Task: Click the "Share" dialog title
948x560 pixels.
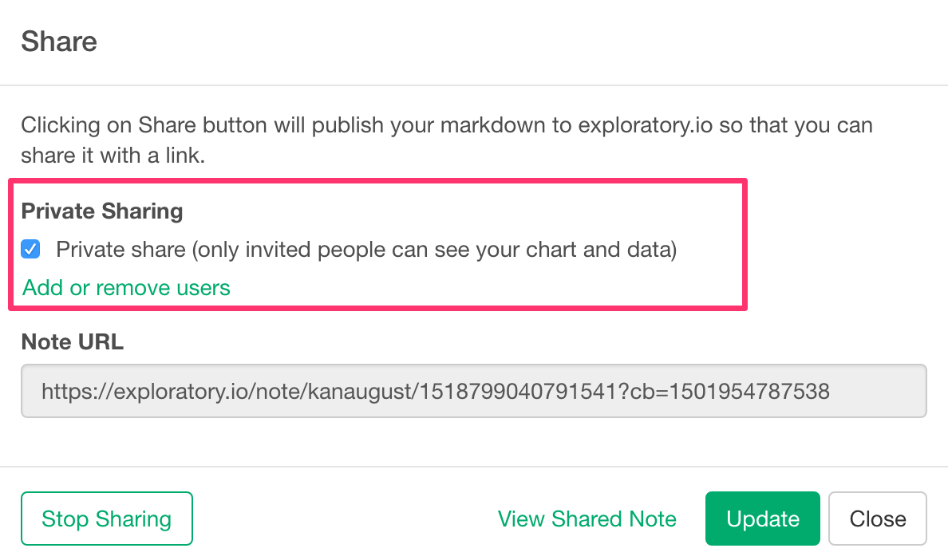Action: (x=59, y=41)
